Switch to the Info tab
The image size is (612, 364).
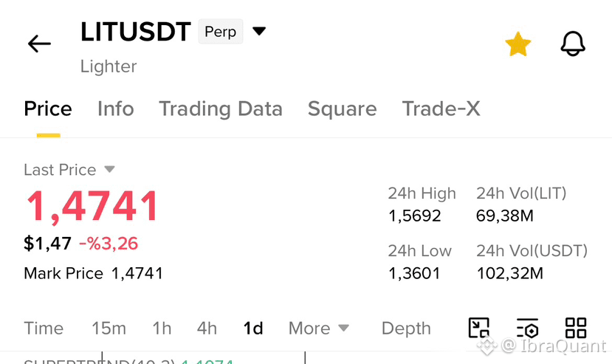(x=115, y=109)
